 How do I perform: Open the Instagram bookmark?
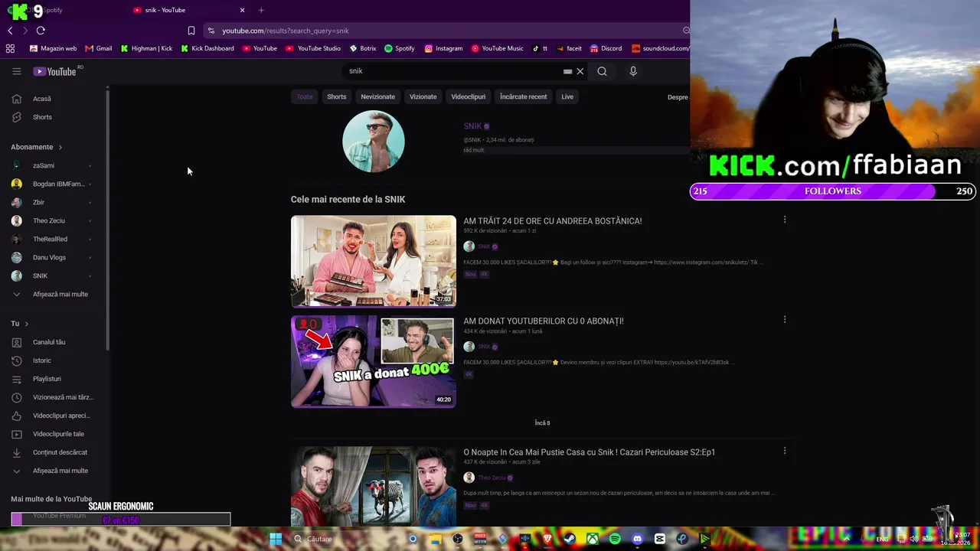pyautogui.click(x=444, y=48)
